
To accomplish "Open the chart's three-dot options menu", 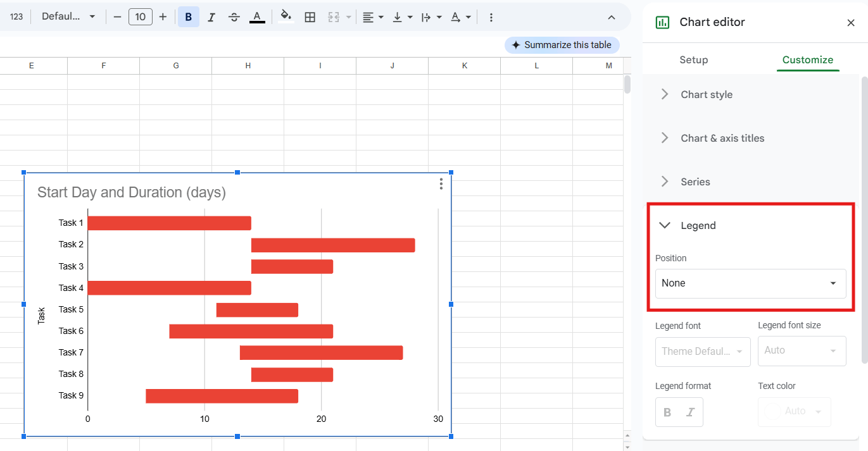I will point(441,184).
